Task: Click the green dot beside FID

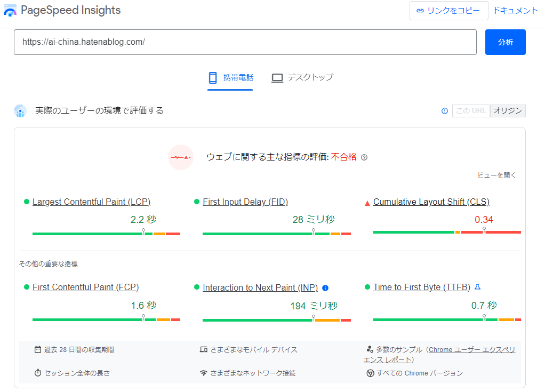Action: click(x=197, y=202)
